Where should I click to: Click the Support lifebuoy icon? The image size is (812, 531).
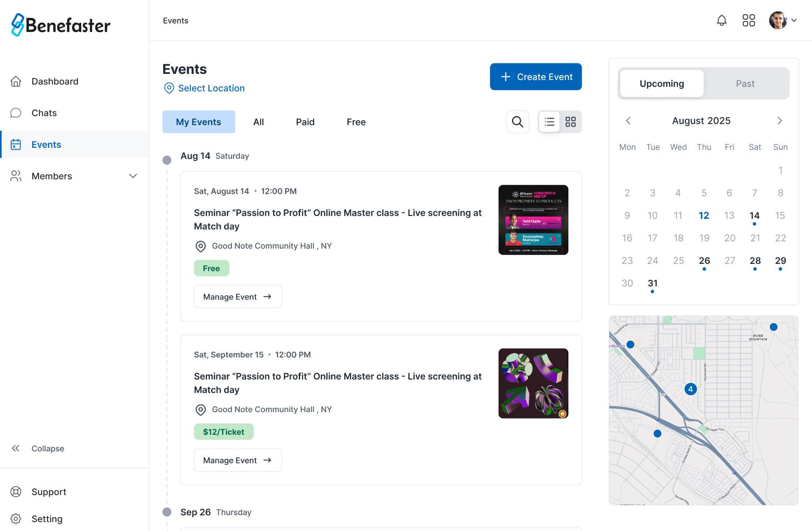(16, 492)
